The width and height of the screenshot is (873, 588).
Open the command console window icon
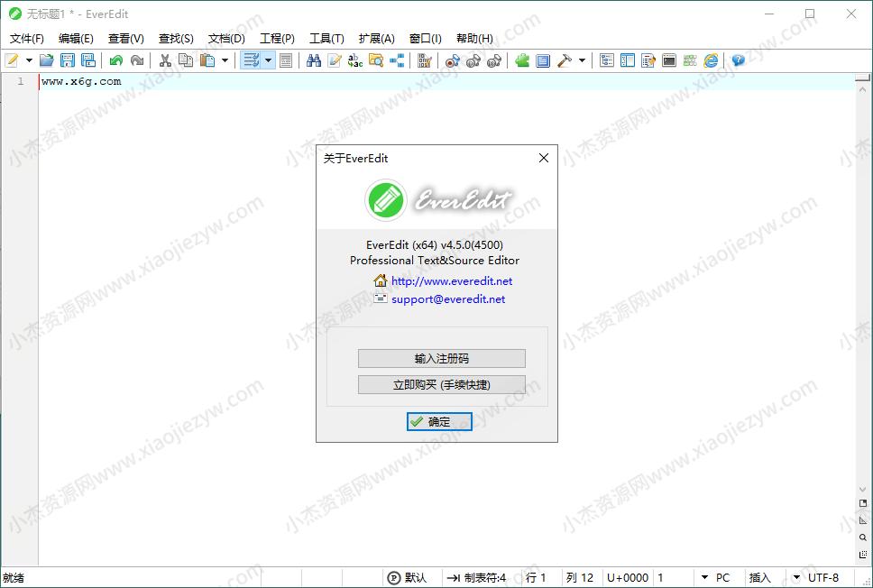click(x=669, y=60)
